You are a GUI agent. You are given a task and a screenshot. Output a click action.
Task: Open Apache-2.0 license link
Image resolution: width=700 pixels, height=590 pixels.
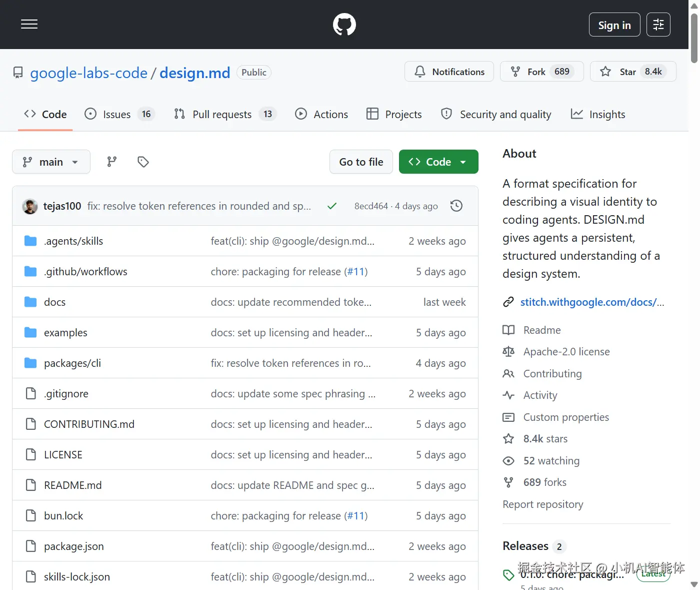point(566,352)
